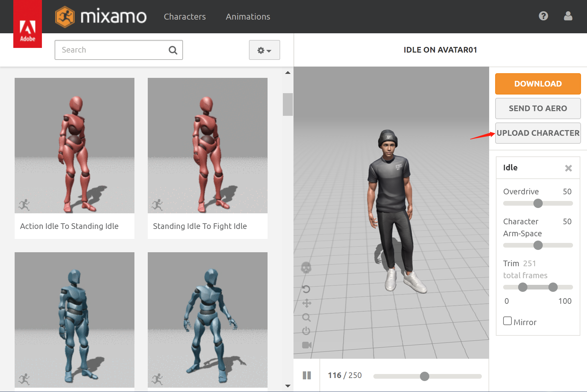Screen dimensions: 587x392
Task: Enable the Mirror option
Action: pos(507,320)
